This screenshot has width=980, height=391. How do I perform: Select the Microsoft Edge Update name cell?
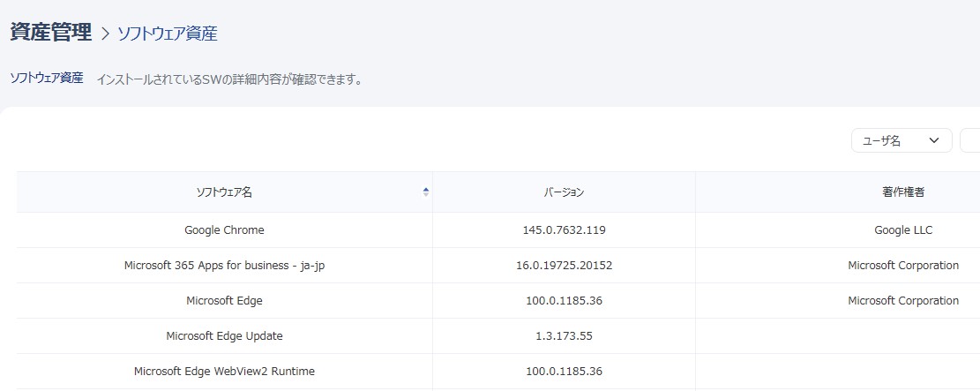click(224, 336)
